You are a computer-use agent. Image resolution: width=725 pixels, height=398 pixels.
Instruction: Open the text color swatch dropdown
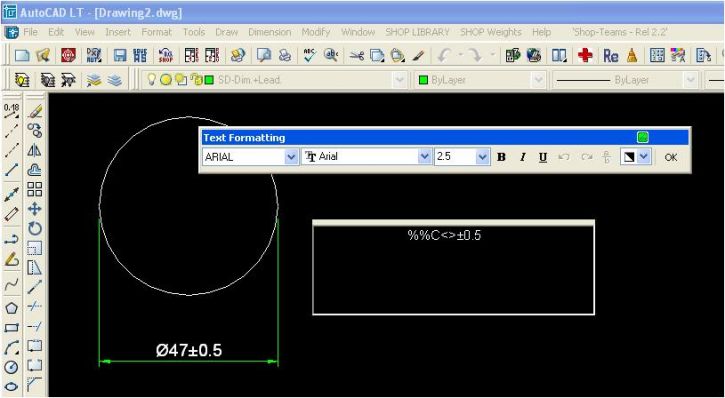tap(644, 157)
